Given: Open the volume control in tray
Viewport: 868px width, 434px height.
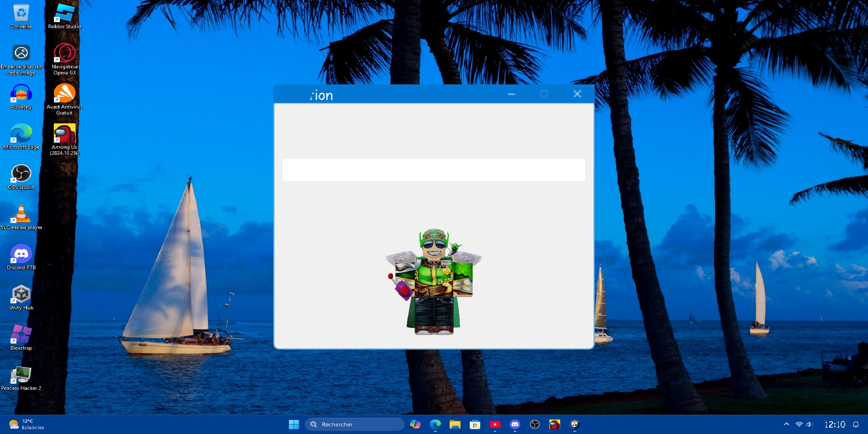Looking at the screenshot, I should tap(809, 424).
